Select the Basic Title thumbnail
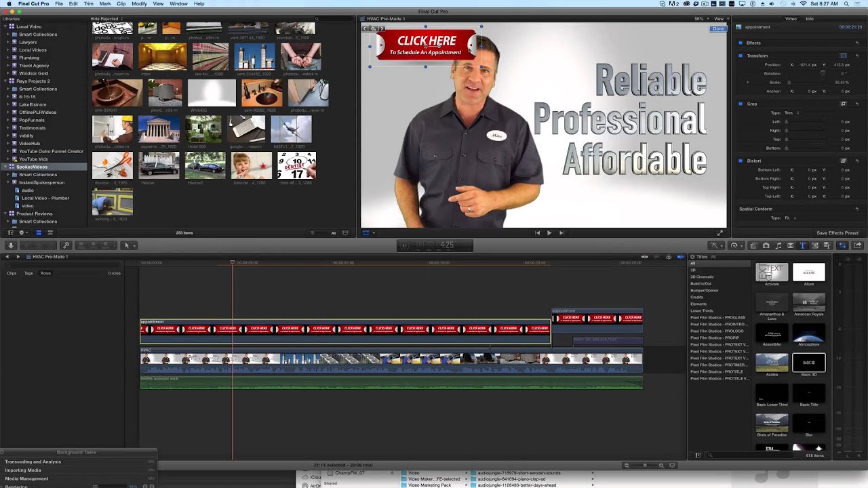868x488 pixels. point(809,393)
